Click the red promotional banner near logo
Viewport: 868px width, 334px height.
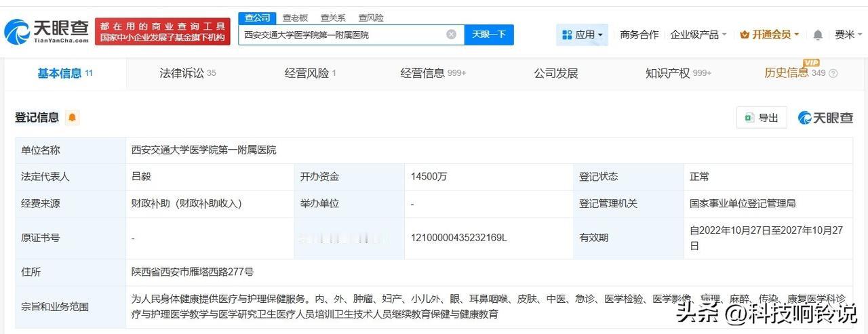[x=163, y=32]
